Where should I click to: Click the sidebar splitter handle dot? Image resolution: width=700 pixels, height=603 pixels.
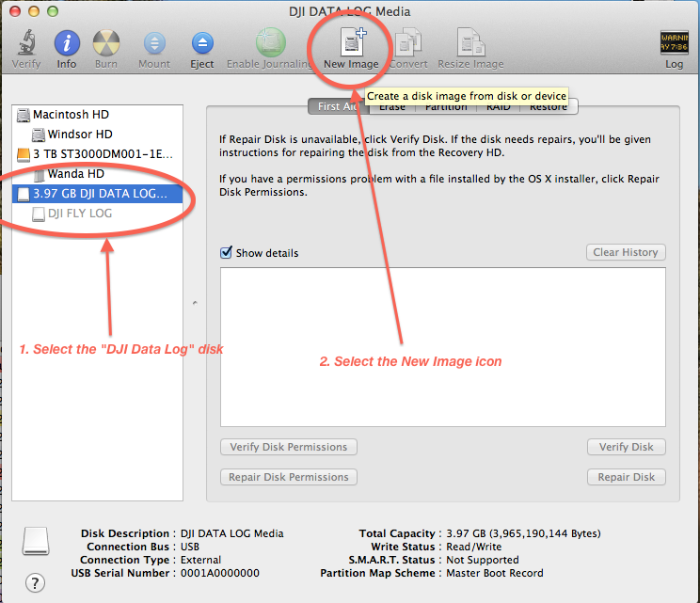pyautogui.click(x=195, y=303)
